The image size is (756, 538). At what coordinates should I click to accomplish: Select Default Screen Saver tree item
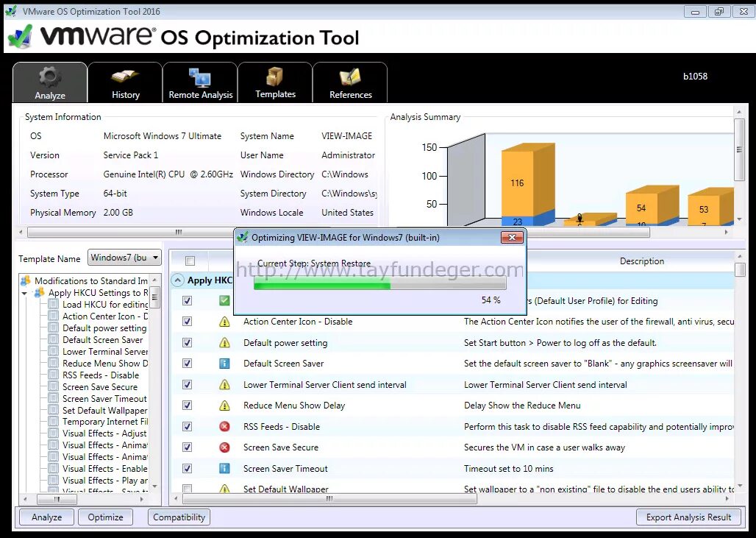tap(103, 340)
